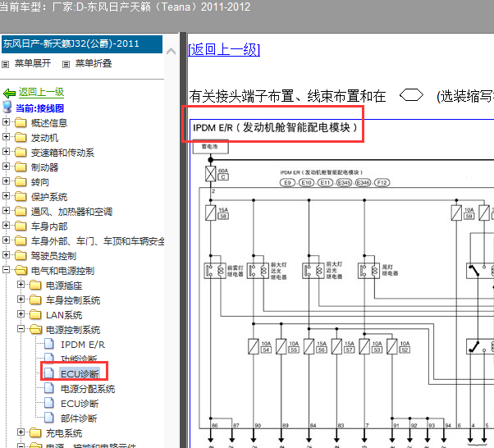Click the 前雾灯继电器 label in diagram

click(x=236, y=271)
